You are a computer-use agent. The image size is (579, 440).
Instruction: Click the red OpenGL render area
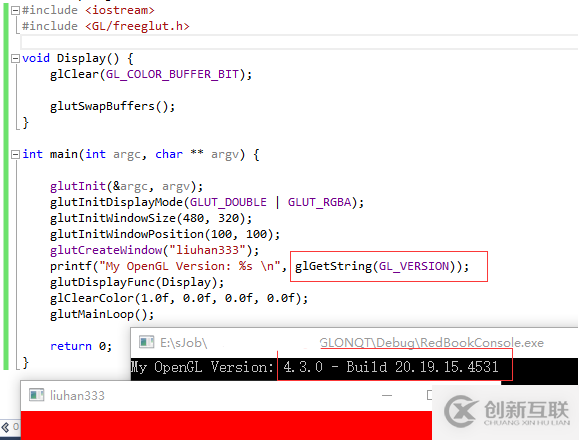click(x=226, y=425)
